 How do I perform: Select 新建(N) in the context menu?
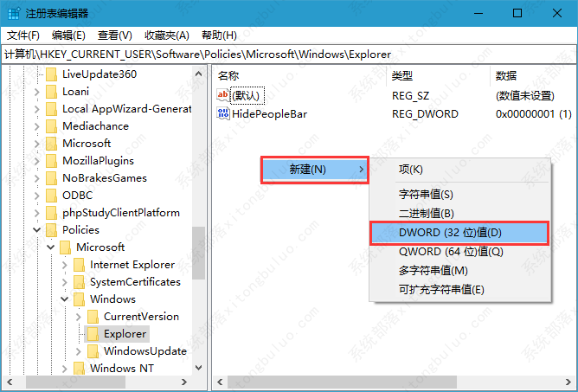coord(315,169)
